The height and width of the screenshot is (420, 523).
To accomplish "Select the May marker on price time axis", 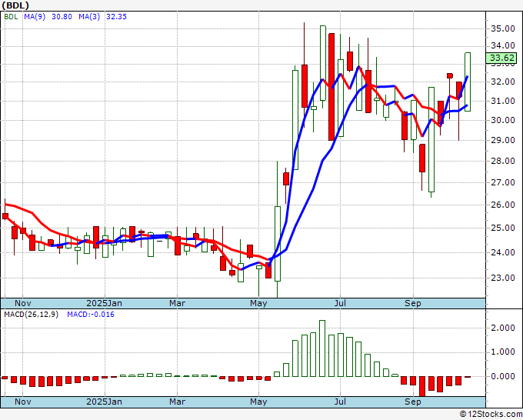I will click(x=258, y=303).
